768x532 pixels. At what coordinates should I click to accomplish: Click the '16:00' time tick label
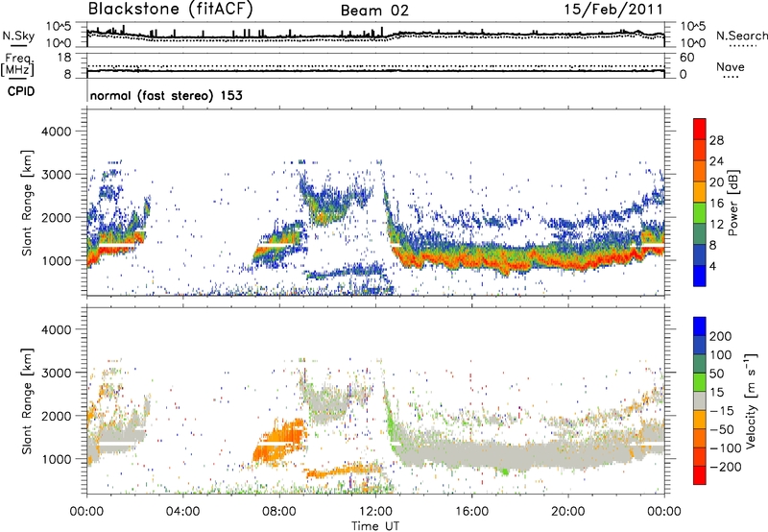pyautogui.click(x=471, y=512)
